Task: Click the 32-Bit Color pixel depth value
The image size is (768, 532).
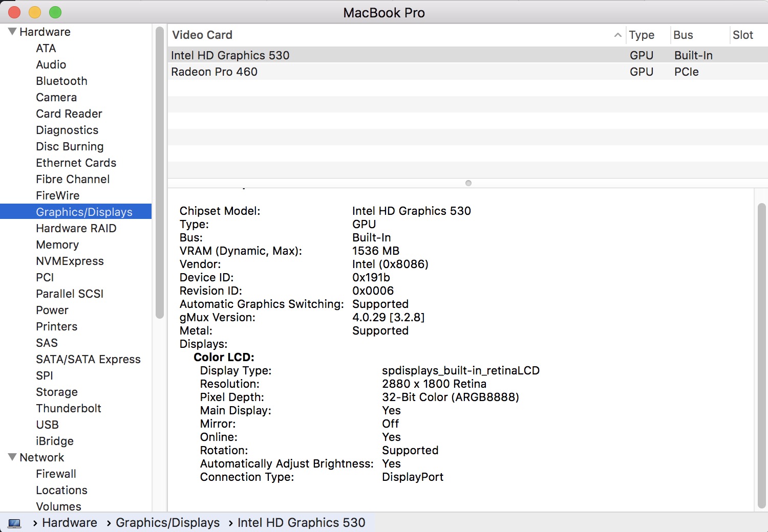Action: (x=451, y=397)
